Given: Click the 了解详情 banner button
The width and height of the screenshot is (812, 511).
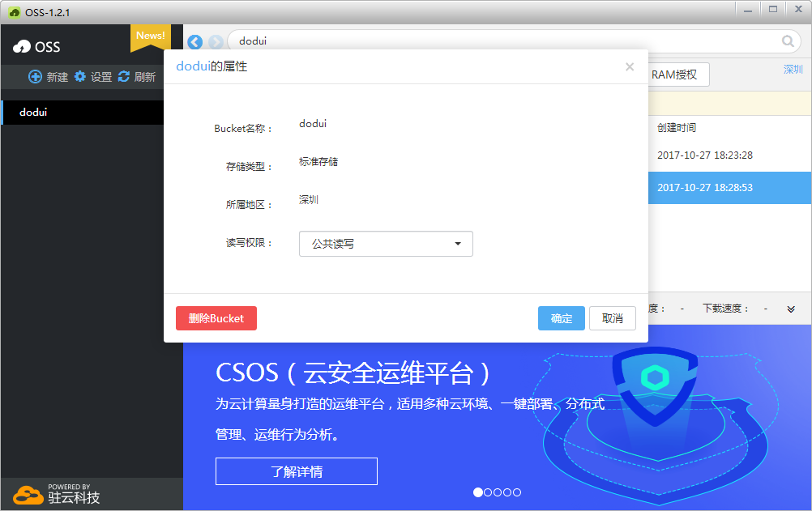Looking at the screenshot, I should tap(297, 471).
